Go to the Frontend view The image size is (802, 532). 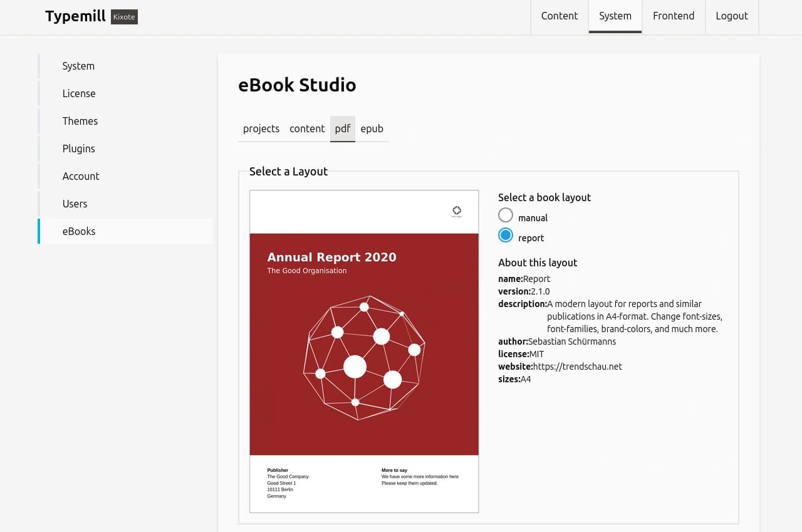(673, 16)
